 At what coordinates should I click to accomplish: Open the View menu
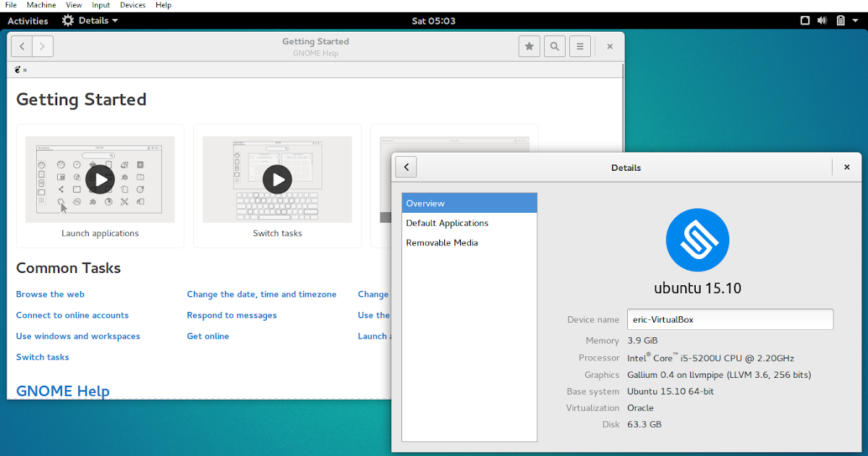(74, 5)
